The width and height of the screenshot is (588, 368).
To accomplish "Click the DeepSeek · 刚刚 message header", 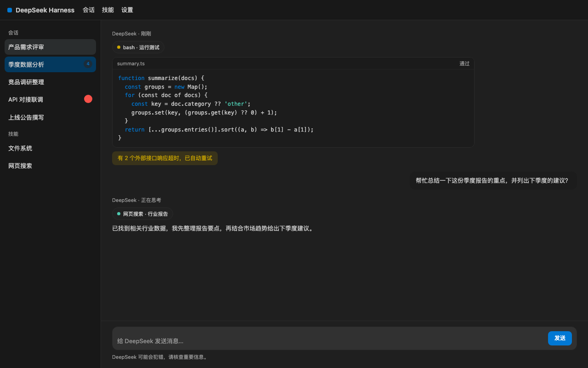I will 131,34.
